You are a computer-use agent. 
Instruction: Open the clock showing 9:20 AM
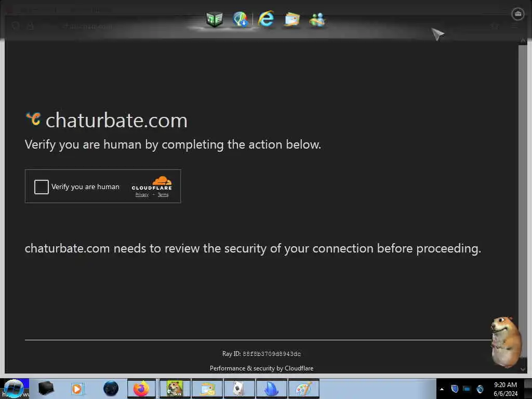pos(505,389)
